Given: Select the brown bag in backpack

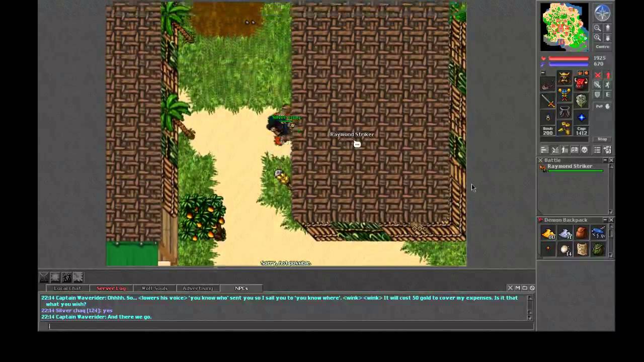Looking at the screenshot, I should [x=582, y=233].
